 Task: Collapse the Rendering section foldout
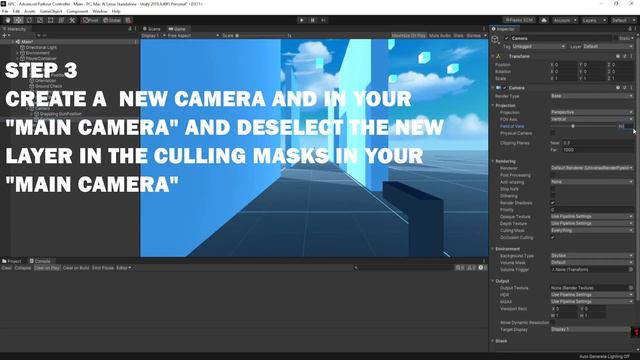click(x=493, y=161)
